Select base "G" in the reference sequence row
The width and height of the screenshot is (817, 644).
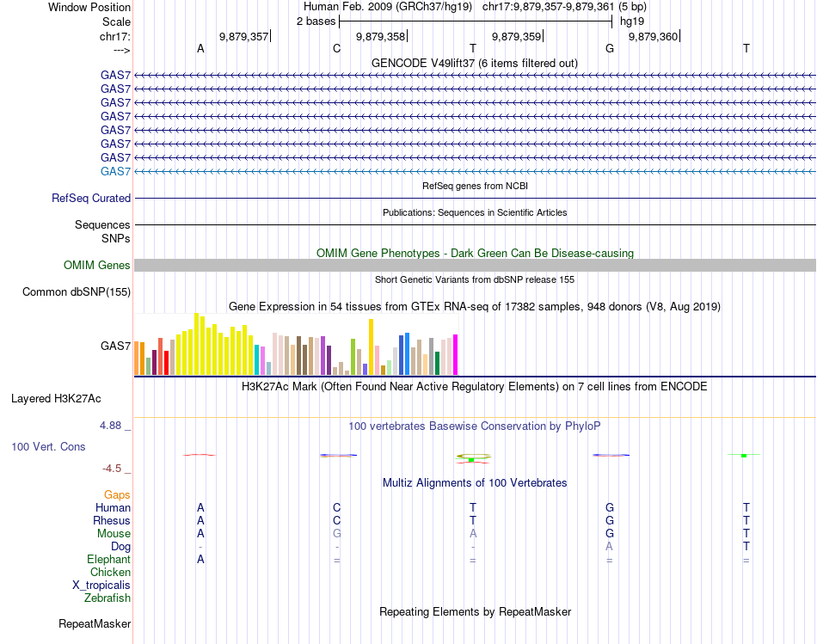point(610,48)
